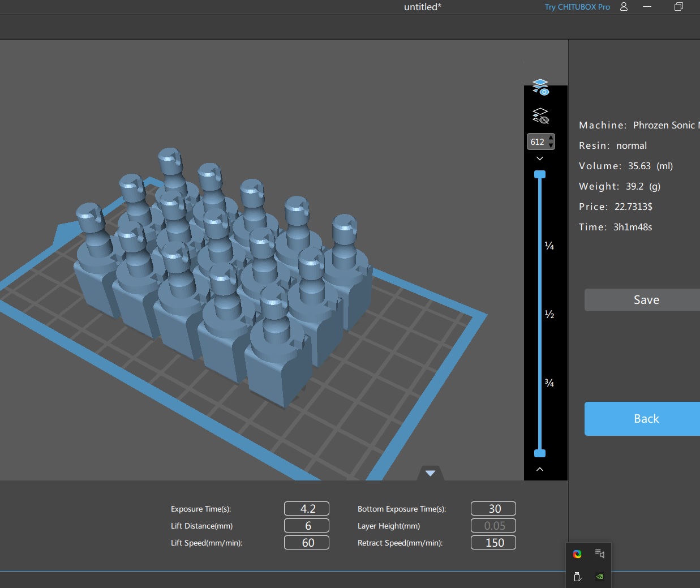Click the Bottom Exposure Time field
The width and height of the screenshot is (700, 588).
(493, 509)
